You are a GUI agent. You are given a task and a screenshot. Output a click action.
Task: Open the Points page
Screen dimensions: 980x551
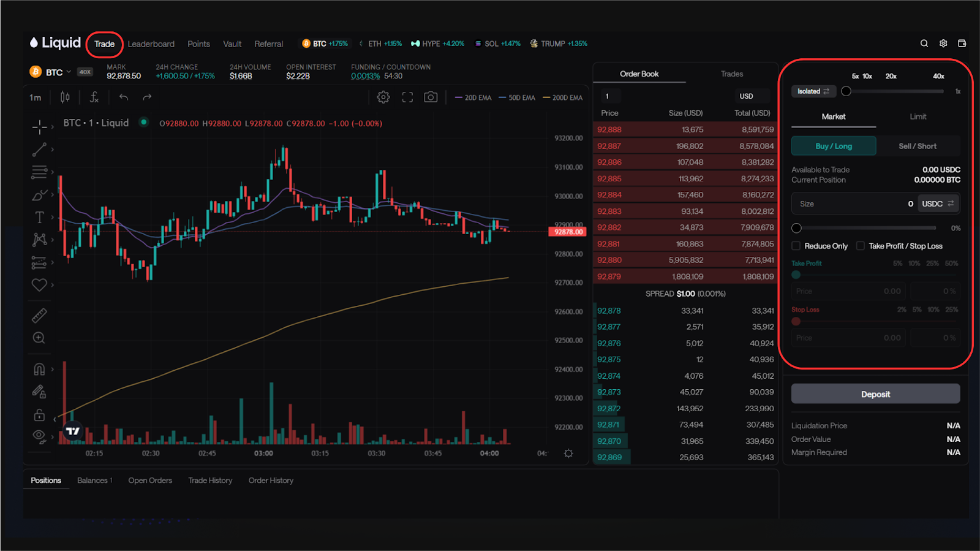[198, 44]
